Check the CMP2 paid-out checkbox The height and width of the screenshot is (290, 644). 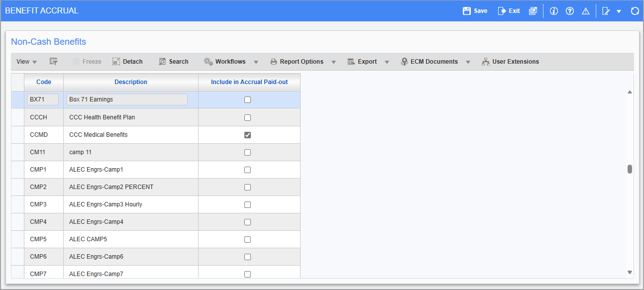coord(247,187)
